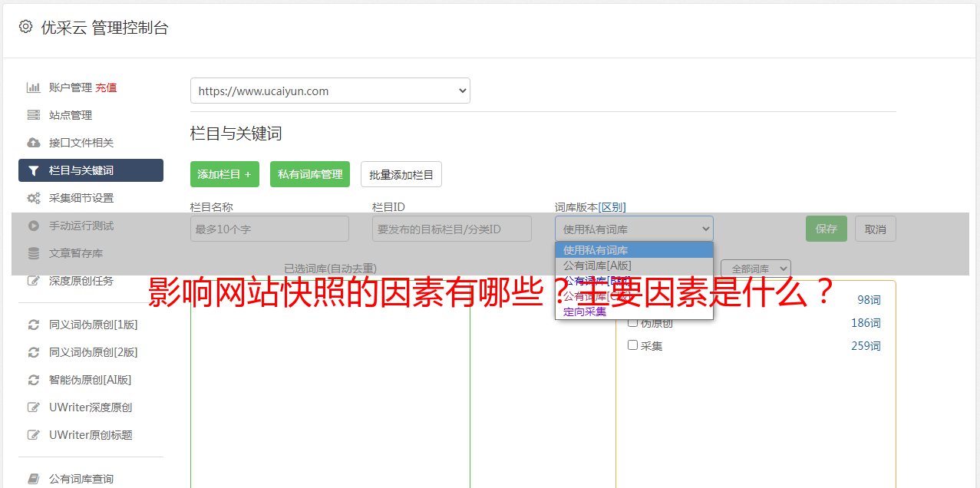Click the book icon for 公有词库查询

point(34,479)
